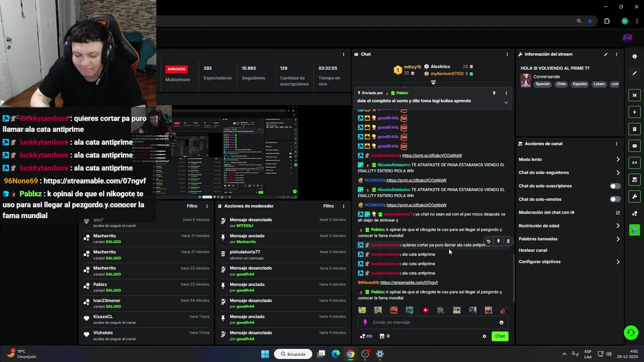This screenshot has height=362, width=644.
Task: Open pinned message options menu
Action: coord(506,93)
